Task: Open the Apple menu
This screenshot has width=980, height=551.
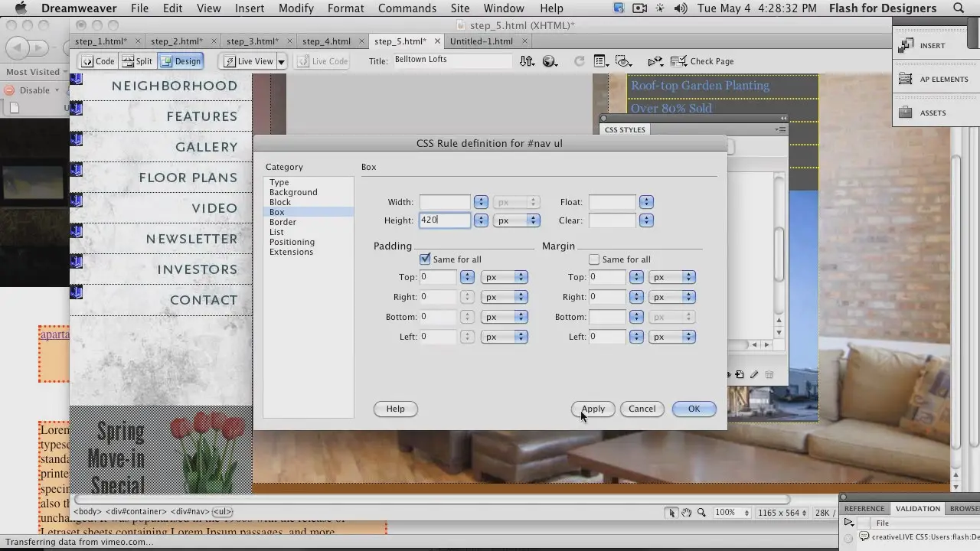Action: (21, 8)
